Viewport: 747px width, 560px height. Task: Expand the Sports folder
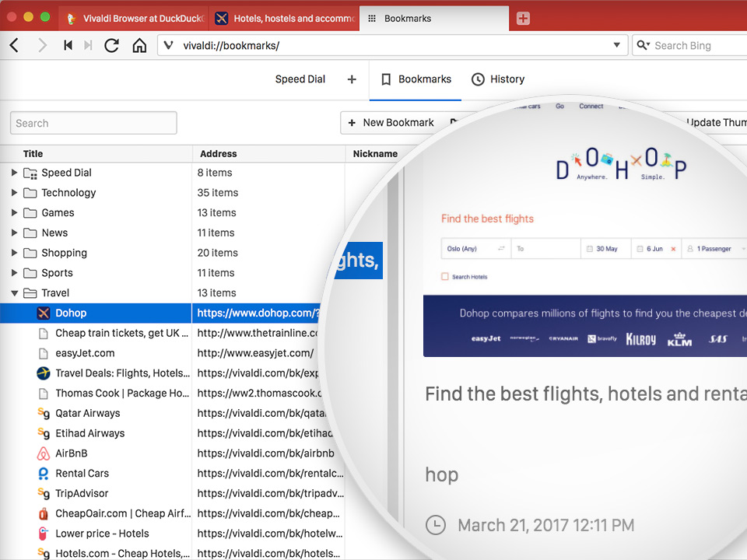tap(14, 272)
